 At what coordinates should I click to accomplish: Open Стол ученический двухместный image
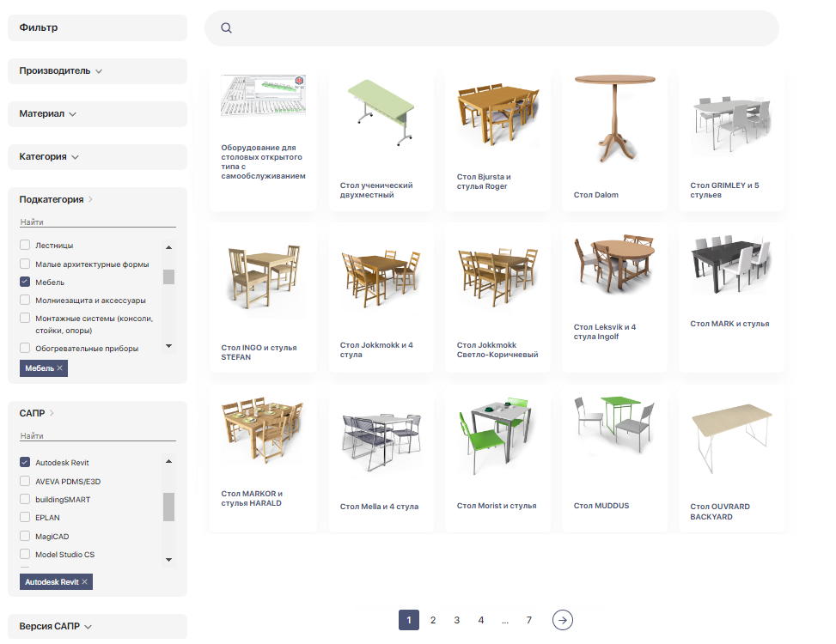pyautogui.click(x=381, y=112)
